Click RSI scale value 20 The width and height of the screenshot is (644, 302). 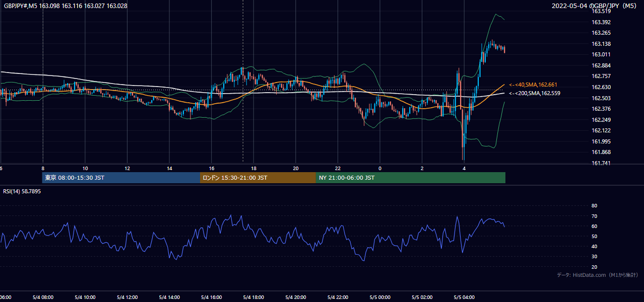[594, 267]
